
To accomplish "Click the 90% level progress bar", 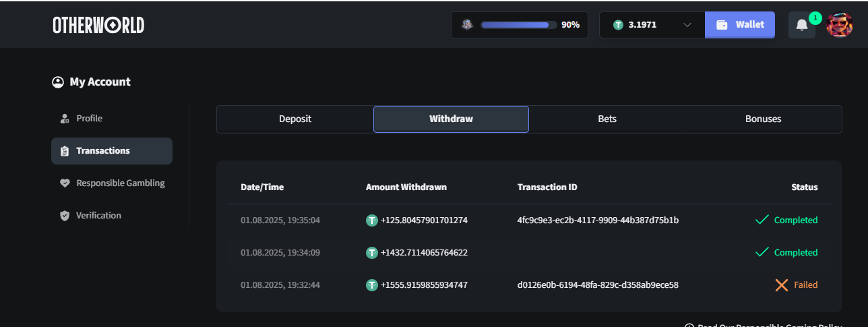I will [x=518, y=25].
